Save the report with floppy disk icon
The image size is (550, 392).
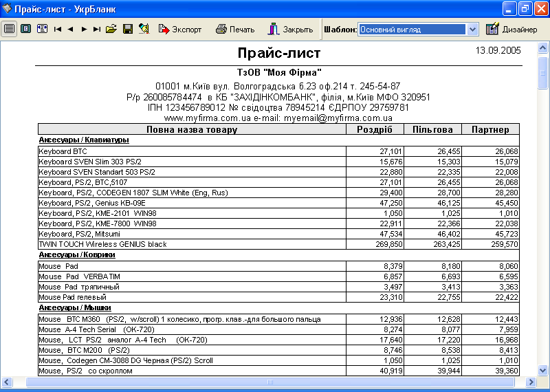[x=127, y=29]
